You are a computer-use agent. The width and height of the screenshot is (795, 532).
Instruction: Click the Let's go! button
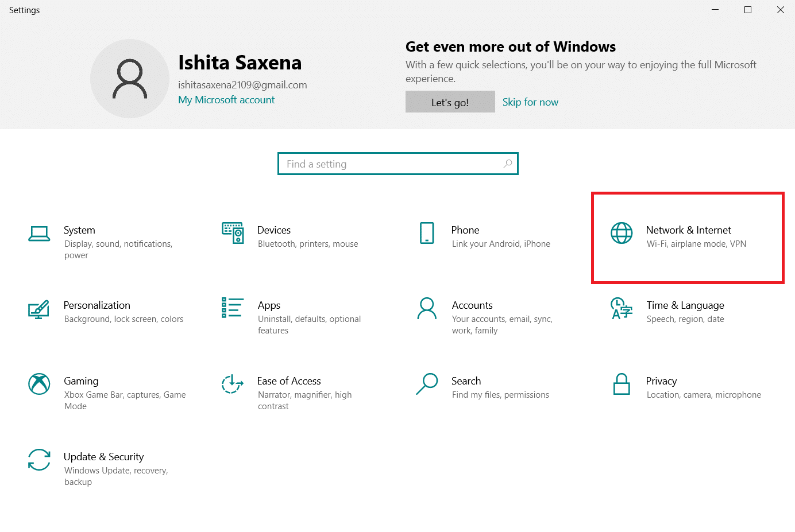pyautogui.click(x=450, y=102)
